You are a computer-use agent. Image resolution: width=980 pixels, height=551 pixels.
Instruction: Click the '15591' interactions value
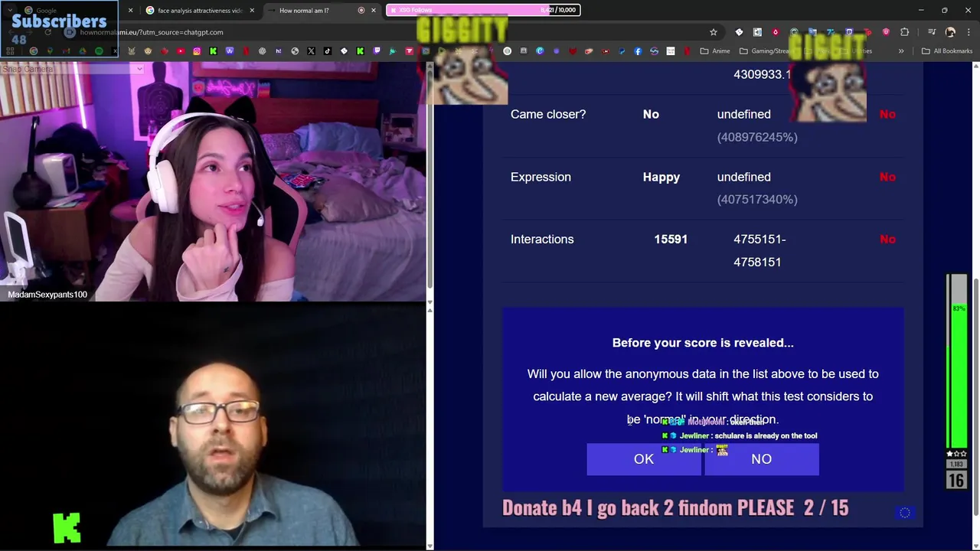tap(671, 239)
